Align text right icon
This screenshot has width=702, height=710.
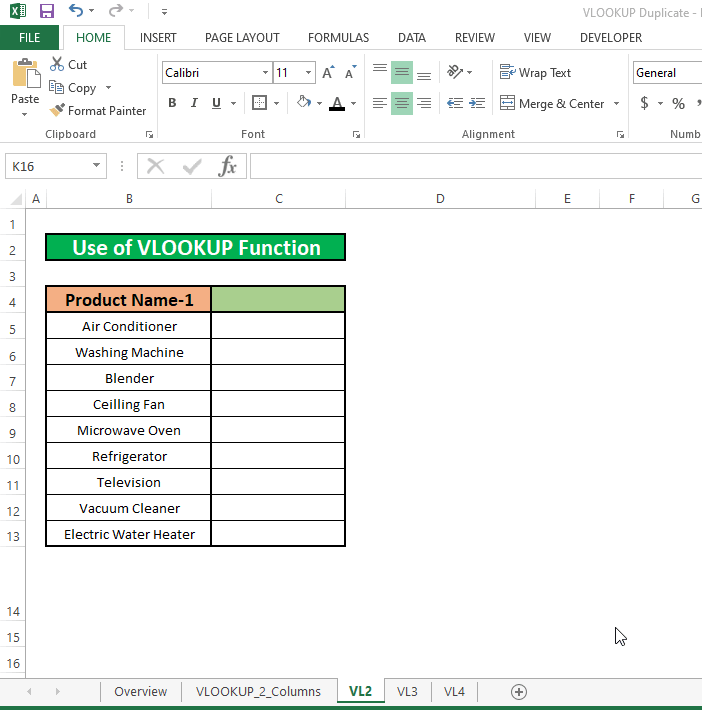[424, 103]
